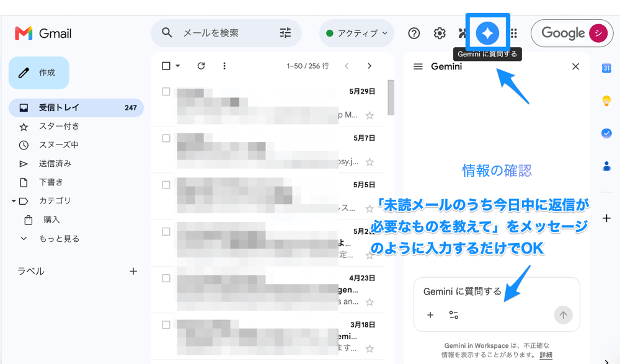Click the 1–50 / 256 行 page count
620x364 pixels.
(x=308, y=66)
